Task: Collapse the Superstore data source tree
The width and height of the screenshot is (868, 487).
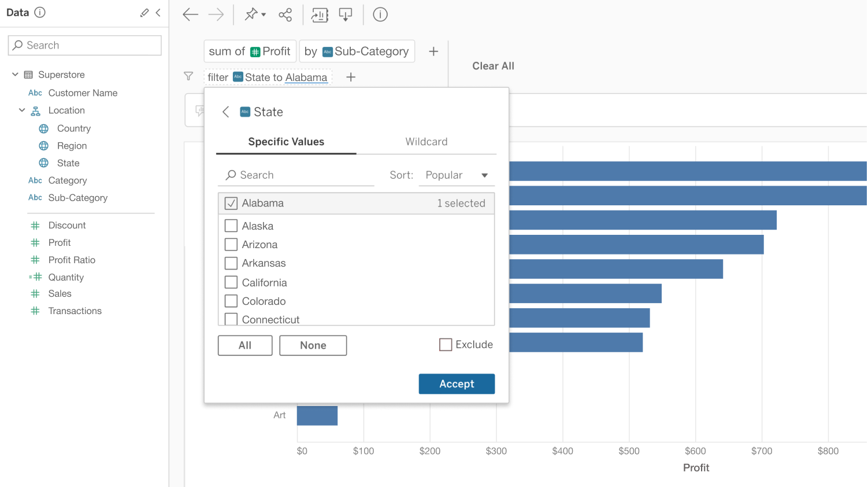Action: (15, 75)
